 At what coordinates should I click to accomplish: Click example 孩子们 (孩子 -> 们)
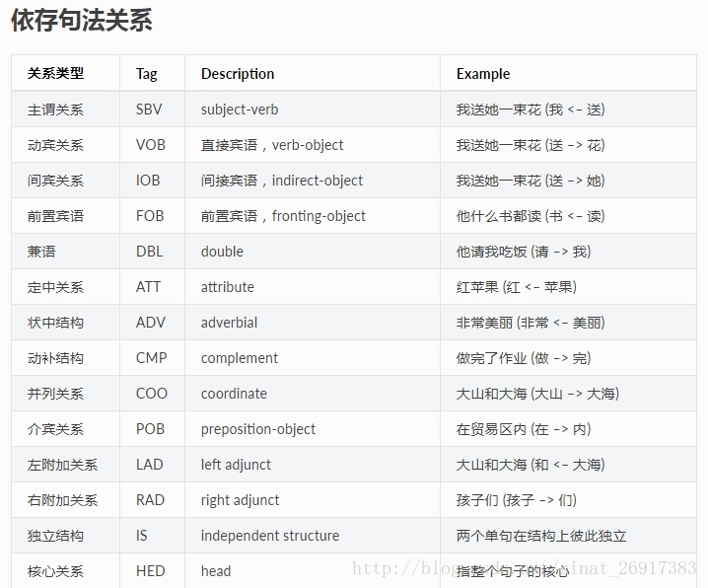[x=516, y=500]
